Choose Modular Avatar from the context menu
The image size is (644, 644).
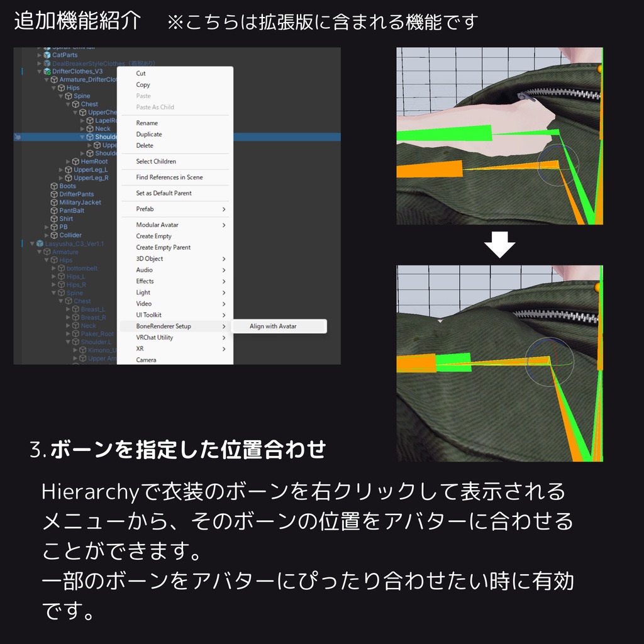(157, 225)
